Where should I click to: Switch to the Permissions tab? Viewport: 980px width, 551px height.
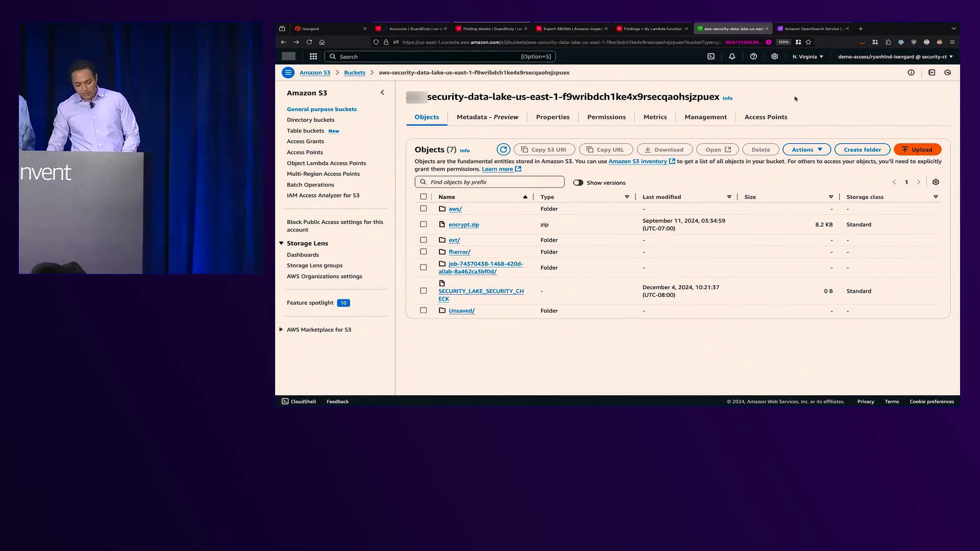pos(606,117)
